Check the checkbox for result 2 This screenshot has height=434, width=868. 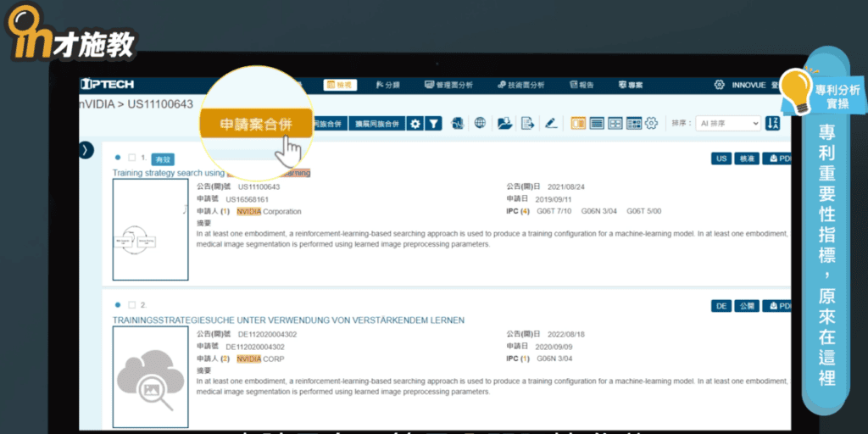131,304
